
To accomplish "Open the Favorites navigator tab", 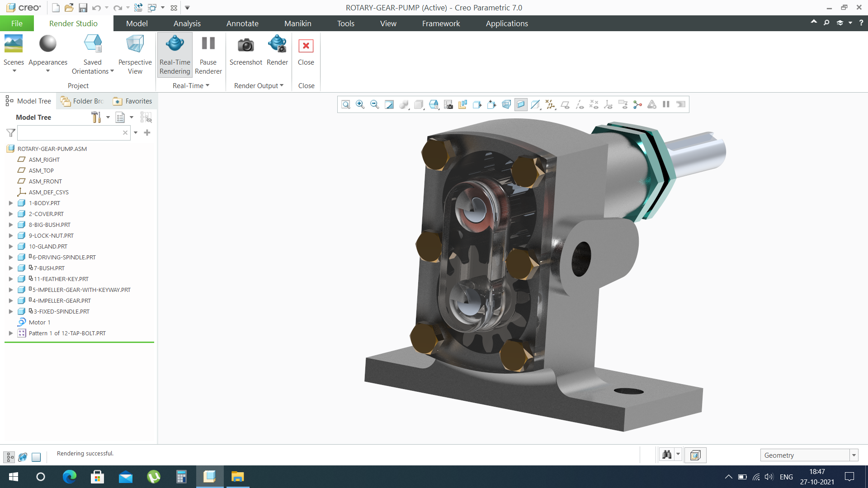I will click(133, 101).
